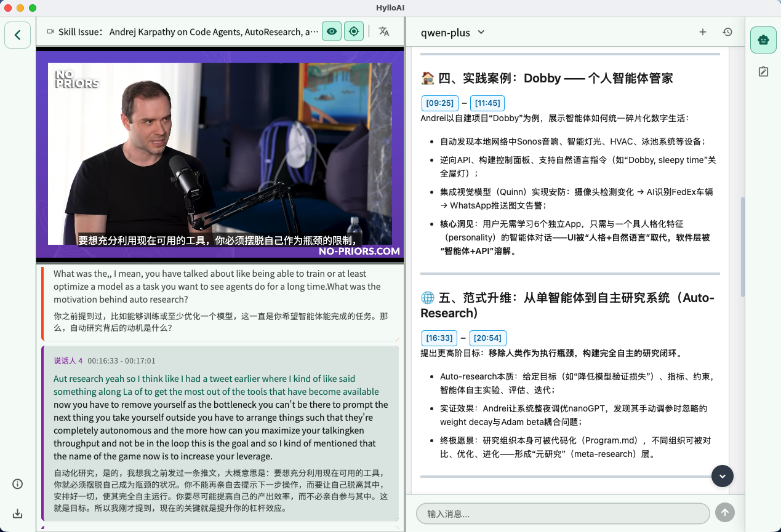Click the bullet about Auto-research本质

tap(577, 383)
